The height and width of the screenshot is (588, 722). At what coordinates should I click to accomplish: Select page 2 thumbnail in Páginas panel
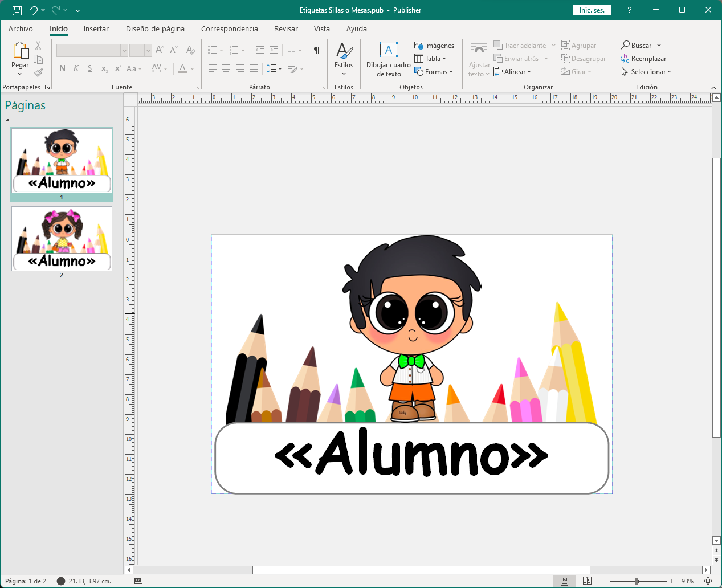(x=62, y=239)
